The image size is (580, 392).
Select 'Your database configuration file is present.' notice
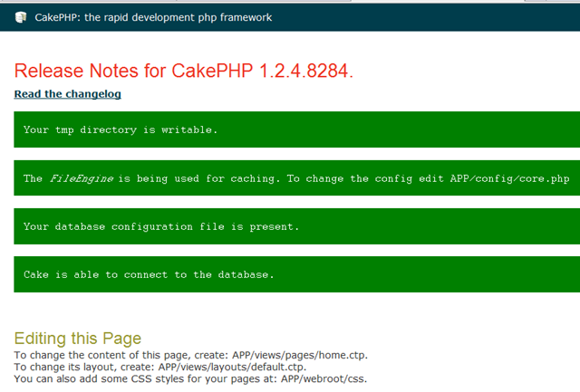(296, 226)
